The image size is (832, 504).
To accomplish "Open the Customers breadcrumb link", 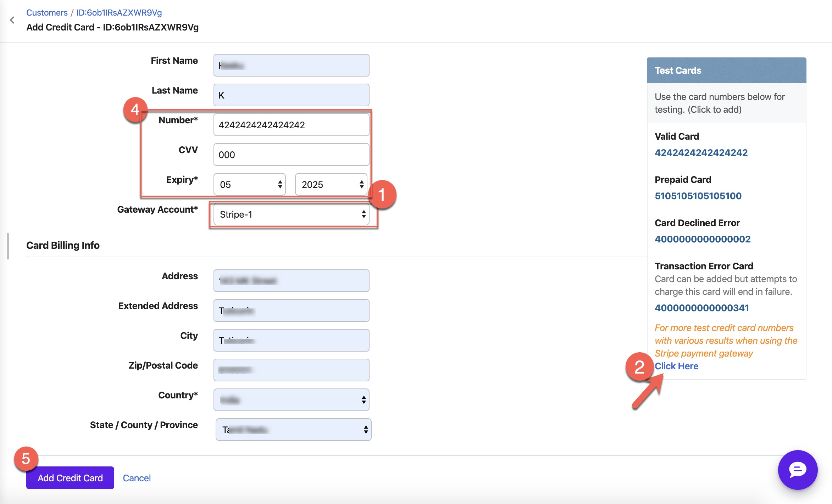I will point(47,12).
